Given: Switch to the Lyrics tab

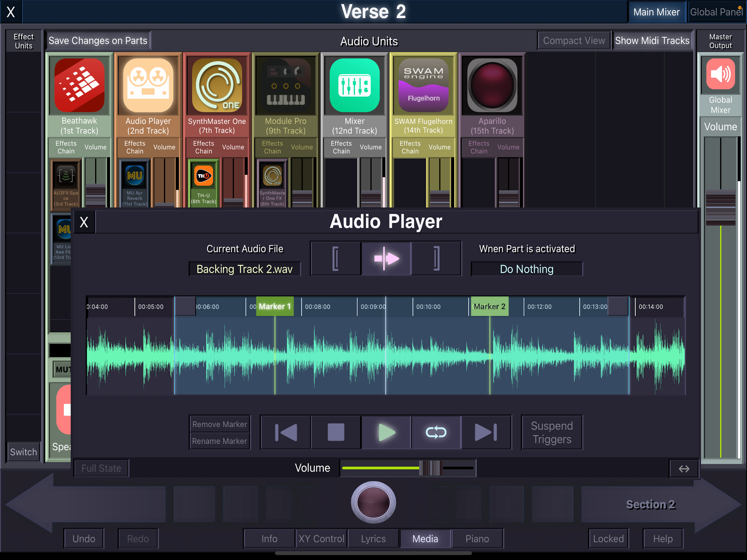Looking at the screenshot, I should (x=373, y=538).
